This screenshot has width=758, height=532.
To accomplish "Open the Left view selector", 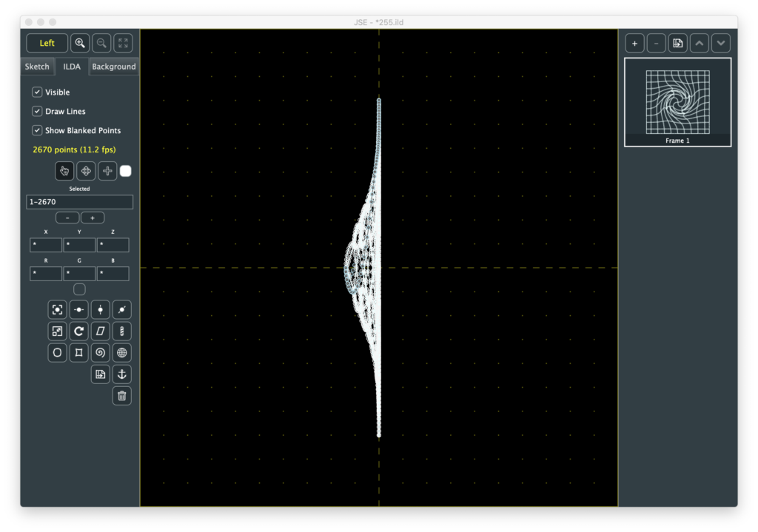I will click(x=47, y=43).
